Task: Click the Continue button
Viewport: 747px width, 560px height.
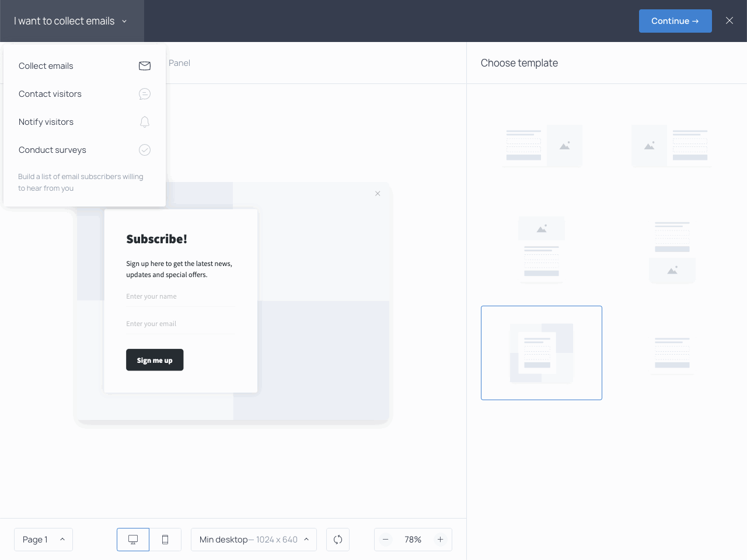Action: [x=675, y=20]
